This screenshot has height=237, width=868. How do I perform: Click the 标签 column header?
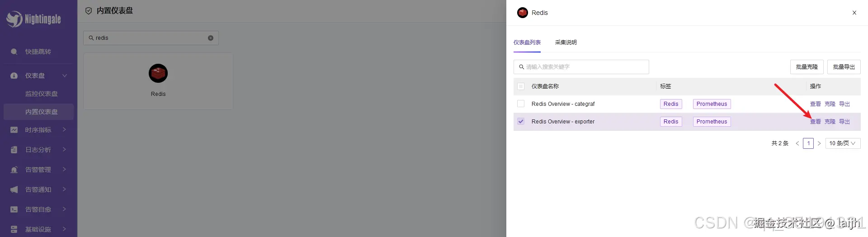(665, 86)
